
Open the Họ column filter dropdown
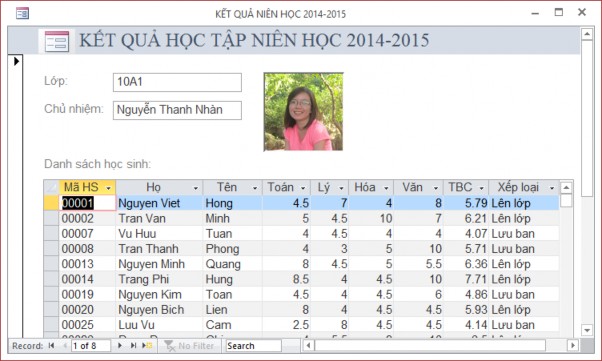(x=195, y=188)
